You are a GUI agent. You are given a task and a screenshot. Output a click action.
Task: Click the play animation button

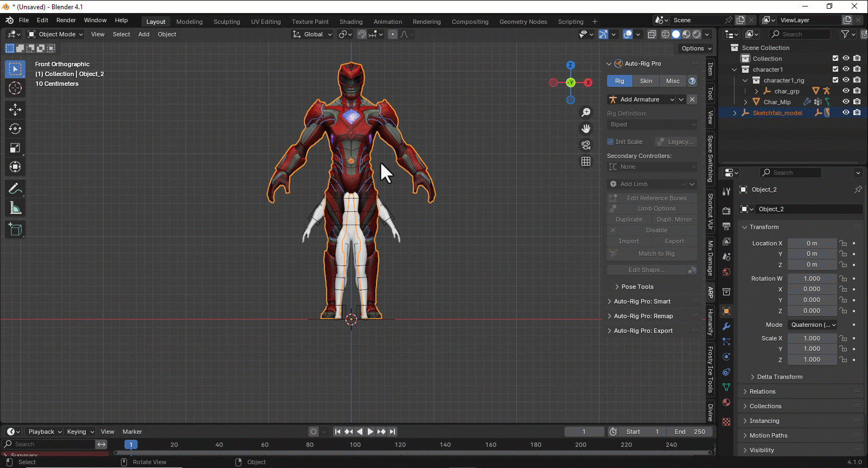371,432
